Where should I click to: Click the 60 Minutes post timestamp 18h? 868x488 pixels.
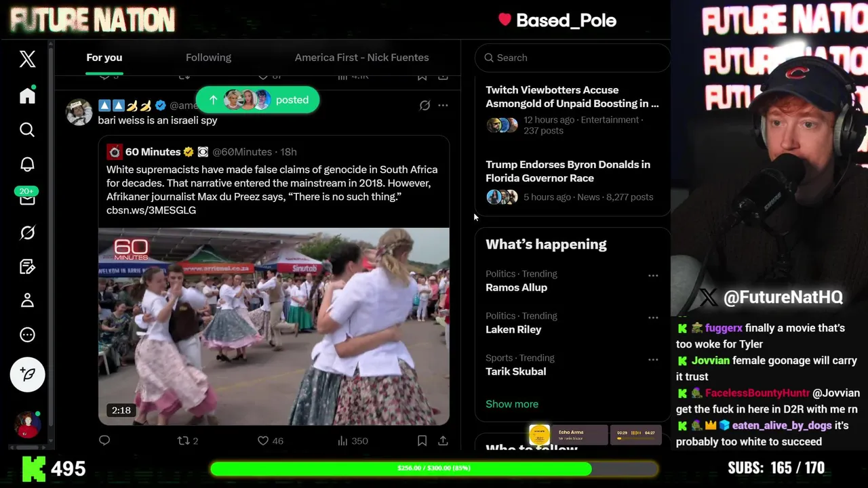[x=288, y=152]
